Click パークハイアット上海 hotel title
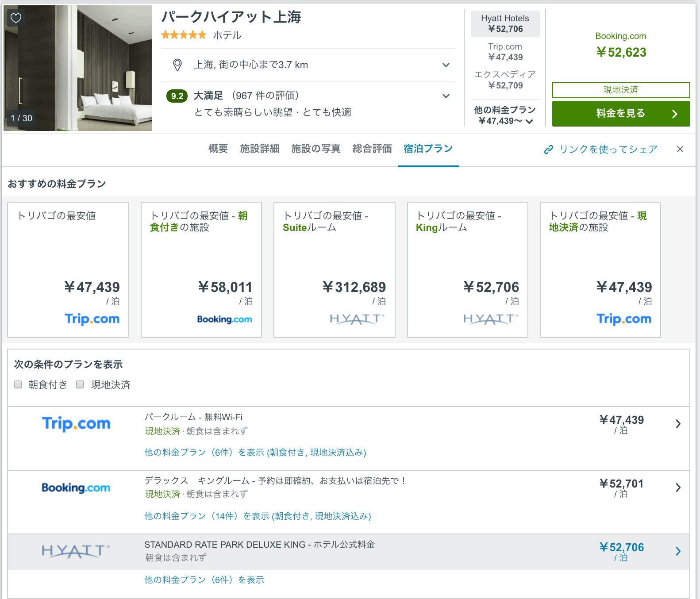700x599 pixels. tap(231, 17)
